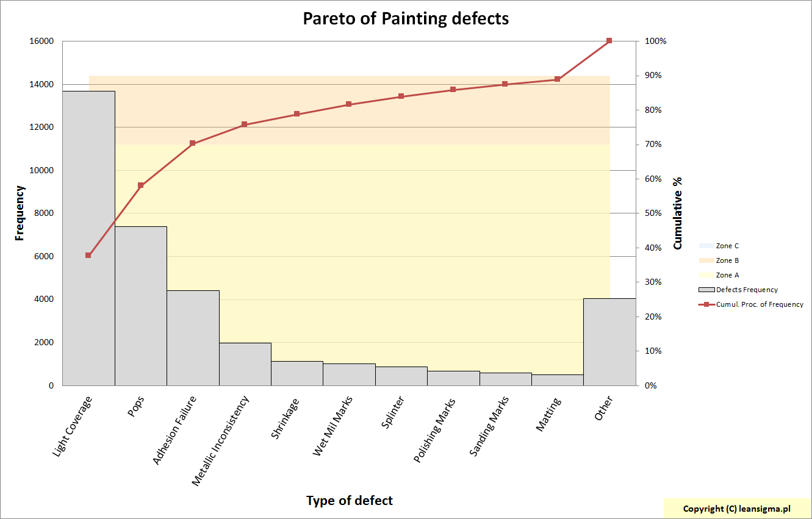
Task: Click the Cumulative % axis title
Action: (678, 213)
